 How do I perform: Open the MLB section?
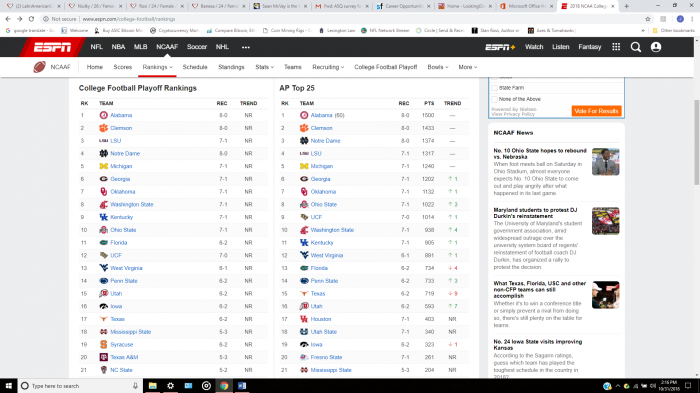[141, 47]
